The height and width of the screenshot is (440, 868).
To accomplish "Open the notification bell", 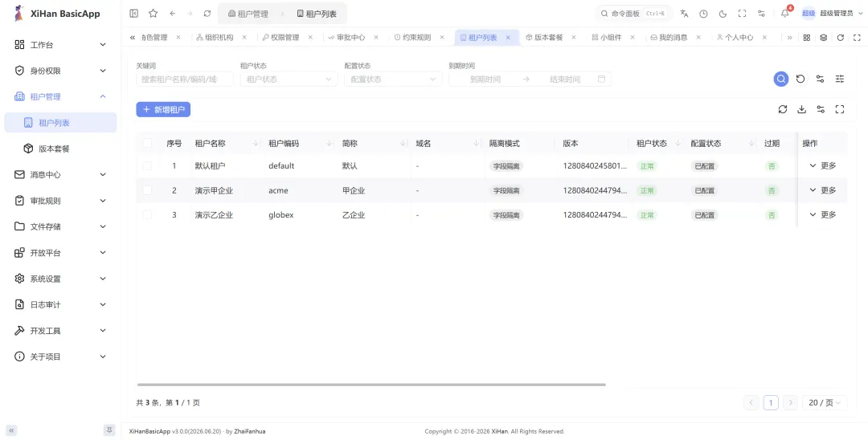I will click(785, 14).
